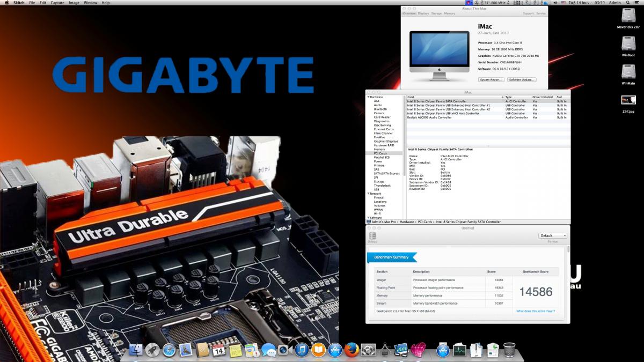Open the Image menu

tap(74, 3)
